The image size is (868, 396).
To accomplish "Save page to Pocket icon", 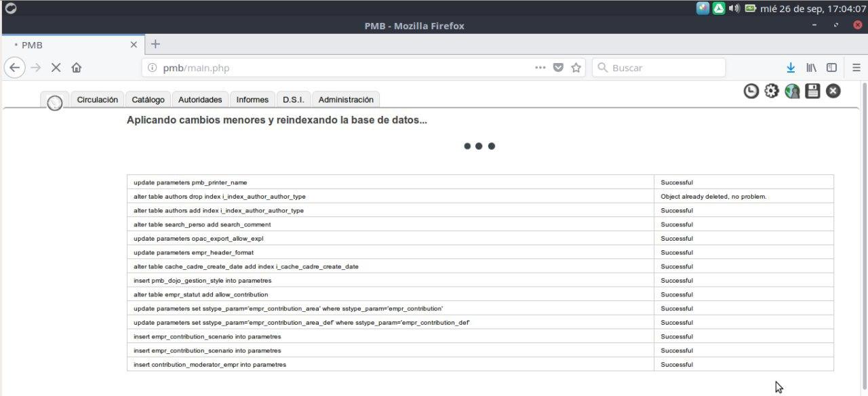I will point(558,68).
